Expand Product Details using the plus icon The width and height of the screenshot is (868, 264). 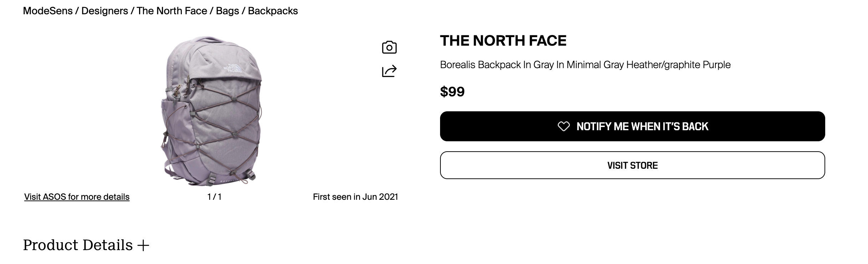(143, 245)
